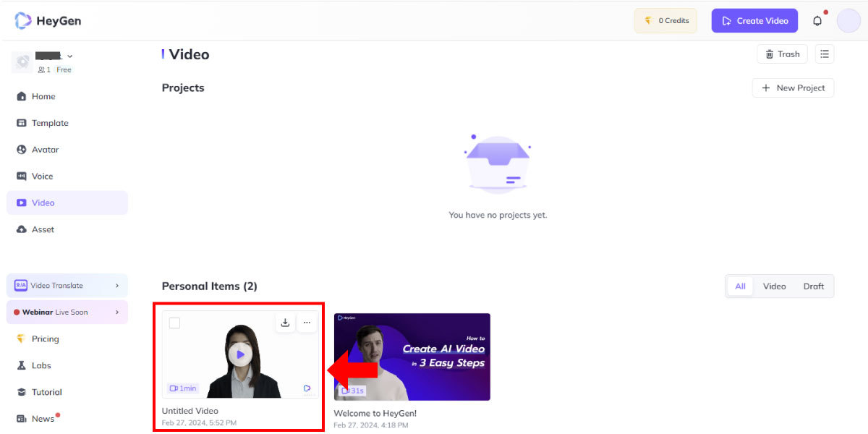Click Welcome to HeyGen! title
This screenshot has width=868, height=434.
(x=375, y=414)
